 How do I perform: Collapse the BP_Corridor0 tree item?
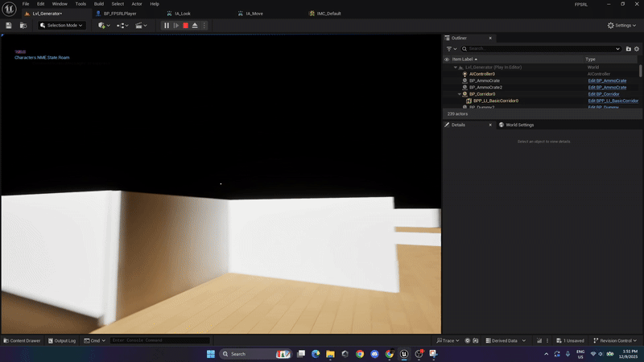pyautogui.click(x=460, y=94)
